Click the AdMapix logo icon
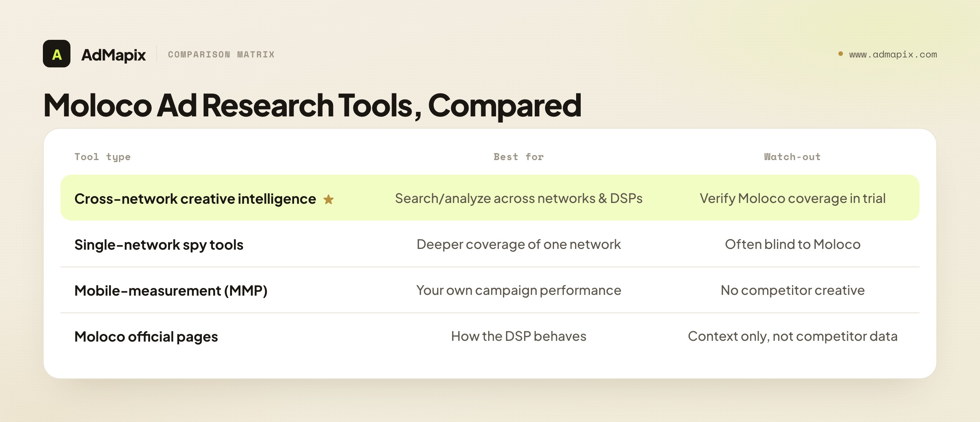Image resolution: width=980 pixels, height=422 pixels. [57, 54]
